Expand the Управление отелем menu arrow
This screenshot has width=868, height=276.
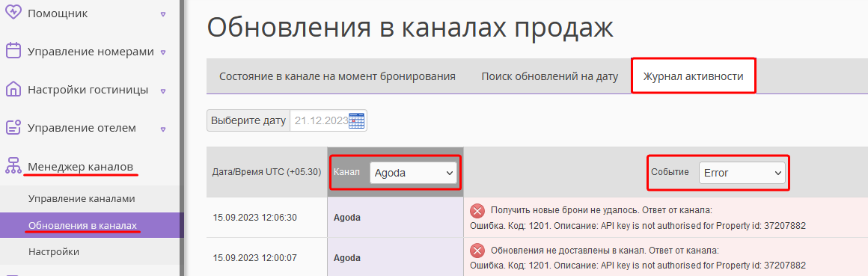tap(163, 129)
